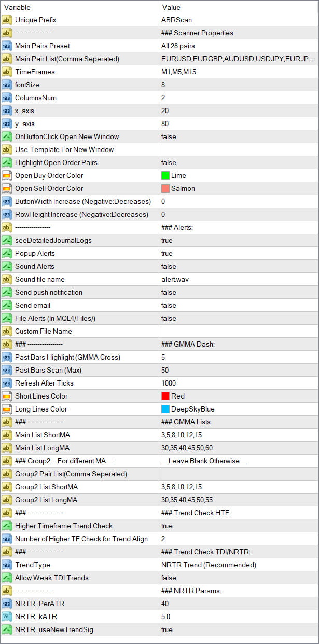Click the color icon beside Open Sell Order Color
This screenshot has width=319, height=644.
coord(7,188)
